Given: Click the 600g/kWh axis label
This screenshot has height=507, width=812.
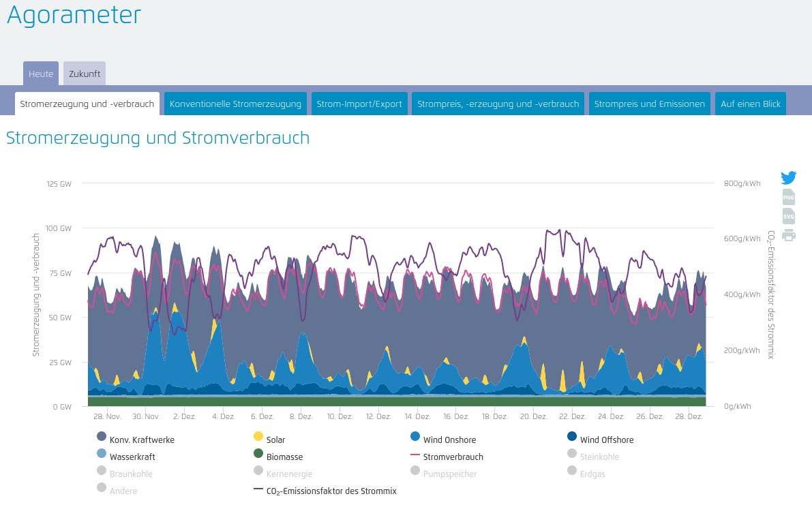Looking at the screenshot, I should point(742,239).
